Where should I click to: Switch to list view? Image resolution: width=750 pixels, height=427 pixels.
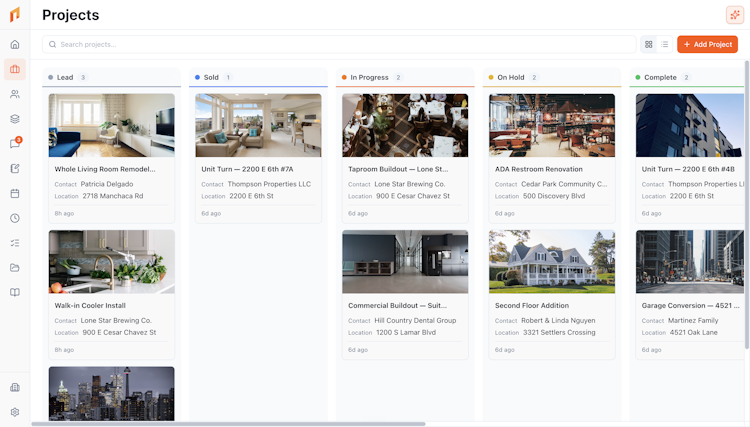click(664, 44)
